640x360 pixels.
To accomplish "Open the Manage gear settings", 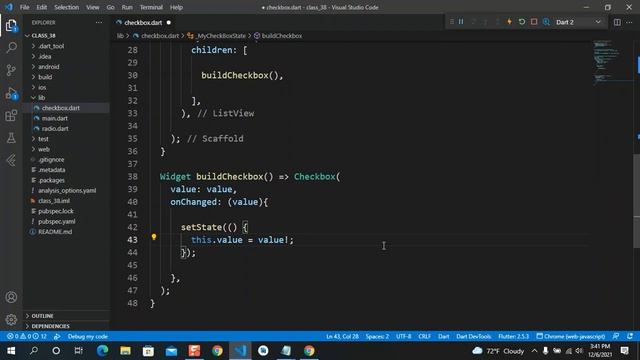I will 11,319.
